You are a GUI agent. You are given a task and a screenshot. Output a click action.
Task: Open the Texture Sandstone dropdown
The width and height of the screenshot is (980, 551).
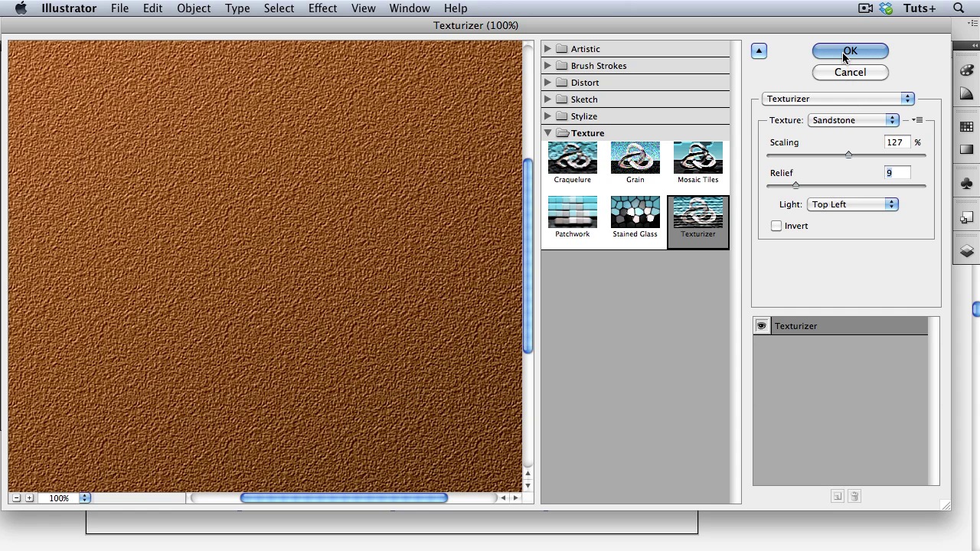(x=853, y=120)
